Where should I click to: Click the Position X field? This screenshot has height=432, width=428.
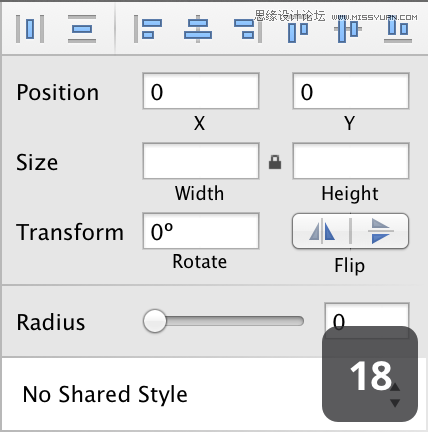(201, 91)
